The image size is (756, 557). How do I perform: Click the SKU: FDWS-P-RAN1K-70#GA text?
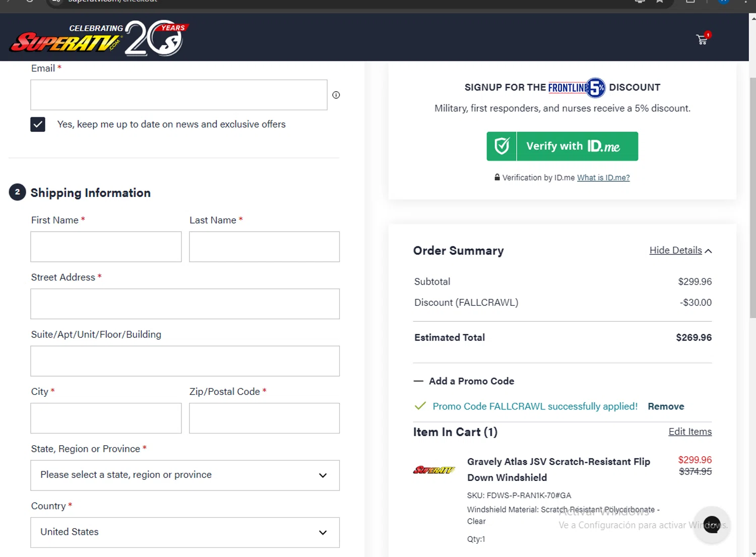click(x=519, y=496)
